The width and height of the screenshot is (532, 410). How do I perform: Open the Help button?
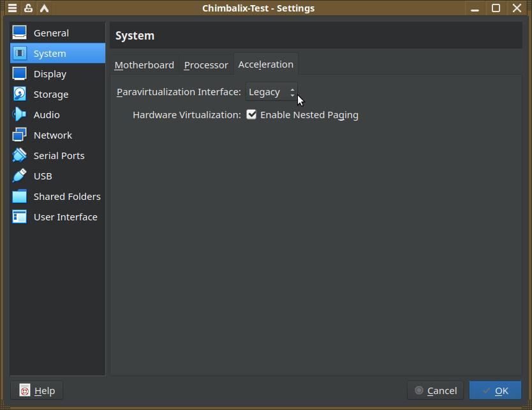pyautogui.click(x=36, y=390)
